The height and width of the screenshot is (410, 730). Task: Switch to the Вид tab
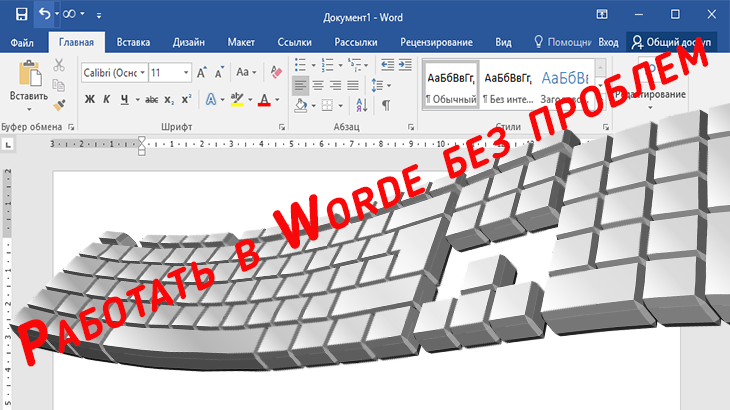503,42
